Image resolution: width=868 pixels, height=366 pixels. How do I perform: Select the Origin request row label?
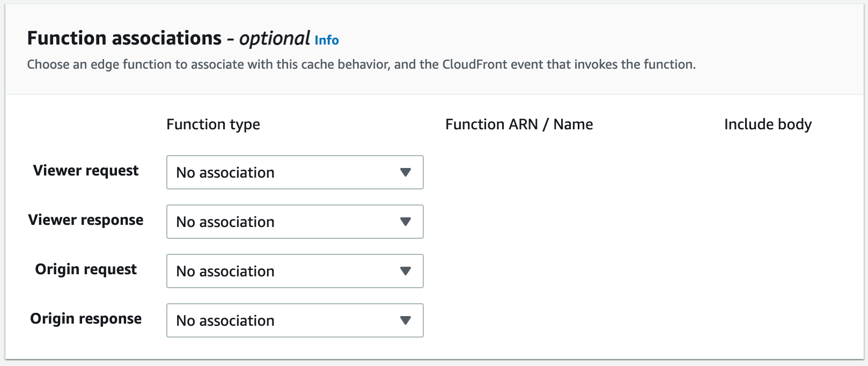click(x=86, y=269)
